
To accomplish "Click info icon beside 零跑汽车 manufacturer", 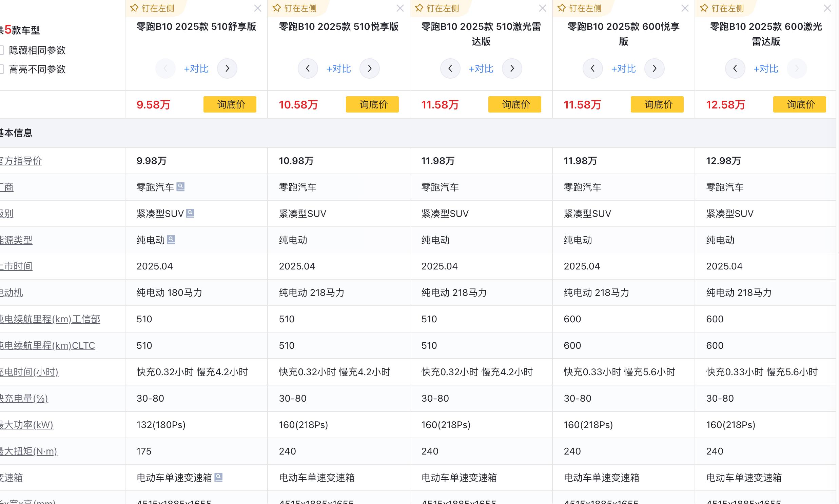I will pyautogui.click(x=180, y=186).
